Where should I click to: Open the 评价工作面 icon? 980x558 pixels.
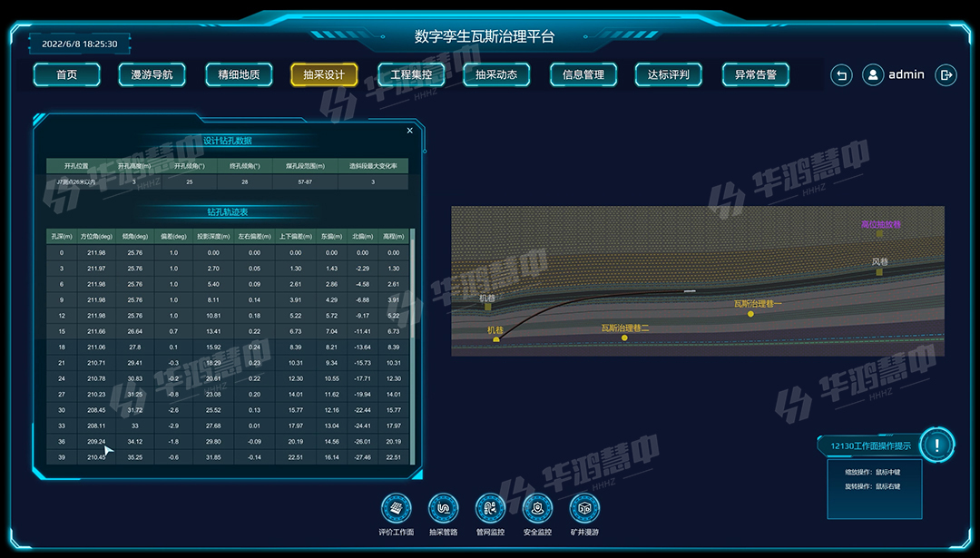pyautogui.click(x=396, y=508)
